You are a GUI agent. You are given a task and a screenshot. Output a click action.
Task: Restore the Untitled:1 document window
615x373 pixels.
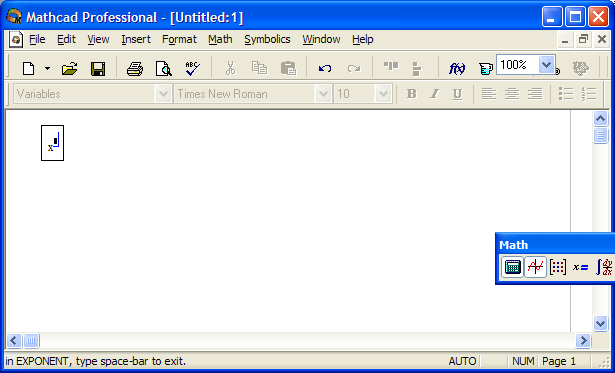(x=583, y=40)
